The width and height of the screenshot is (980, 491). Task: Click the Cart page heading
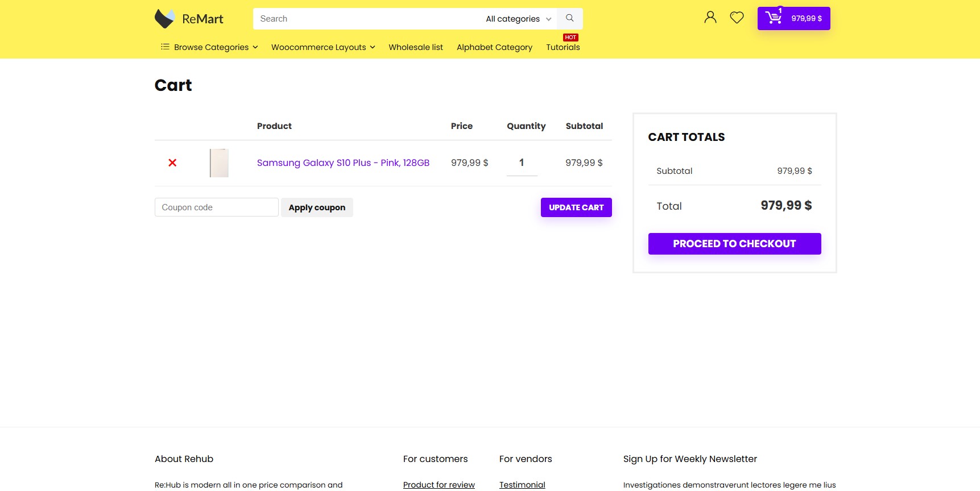[173, 85]
